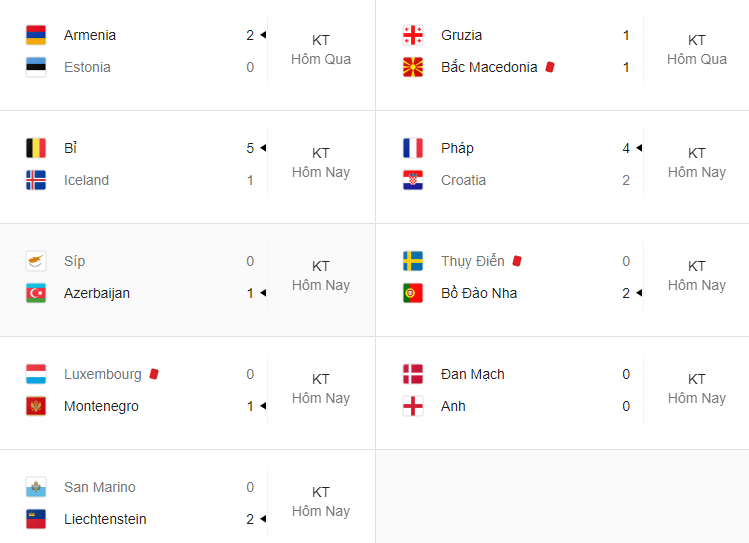Screen dimensions: 749x543
Task: Open the Estonia team name
Action: click(x=87, y=67)
